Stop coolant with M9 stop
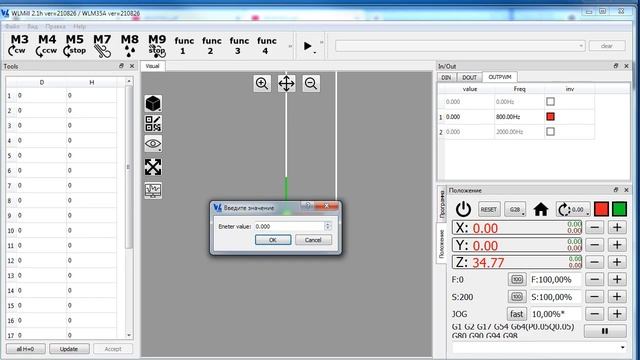The width and height of the screenshot is (640, 360). click(157, 45)
